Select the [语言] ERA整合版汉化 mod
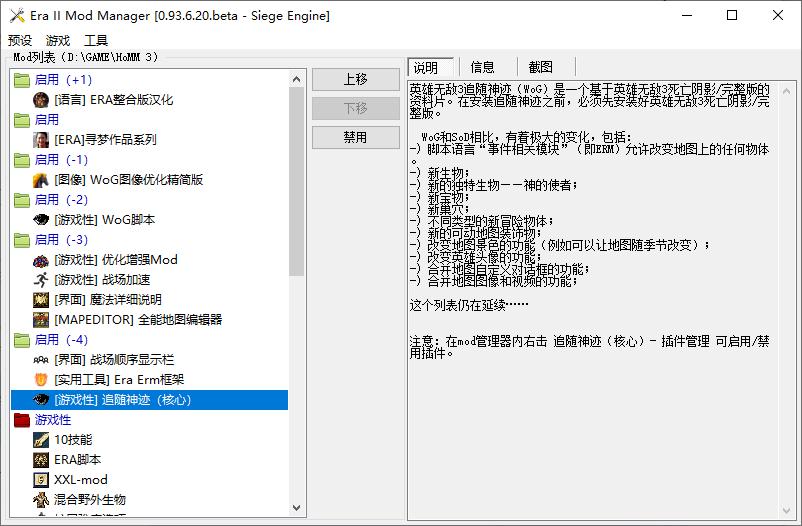The width and height of the screenshot is (802, 526). point(114,100)
